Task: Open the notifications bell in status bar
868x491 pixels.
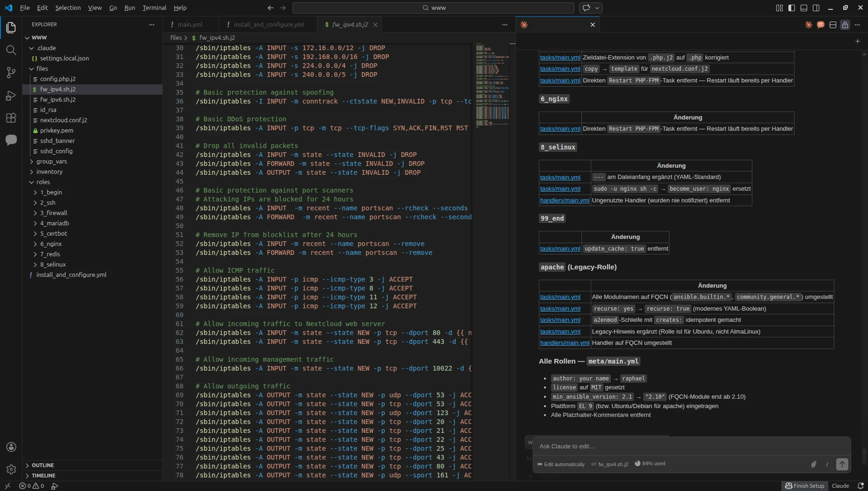Action: pos(861,486)
